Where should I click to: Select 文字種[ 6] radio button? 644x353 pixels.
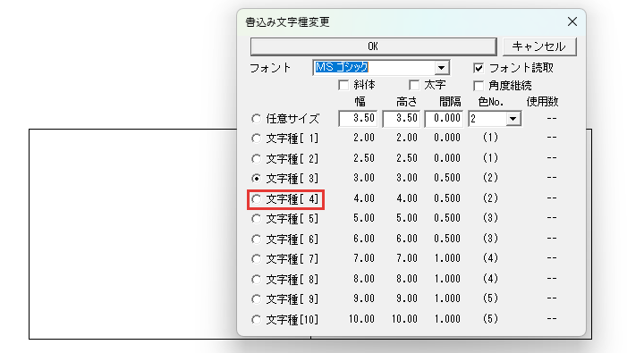[x=257, y=239]
